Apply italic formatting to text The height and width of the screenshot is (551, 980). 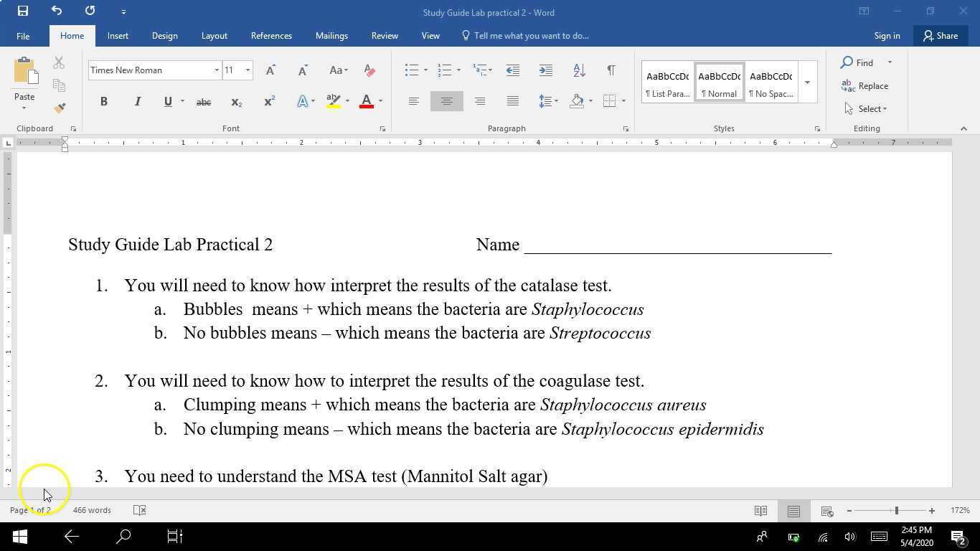[x=137, y=101]
